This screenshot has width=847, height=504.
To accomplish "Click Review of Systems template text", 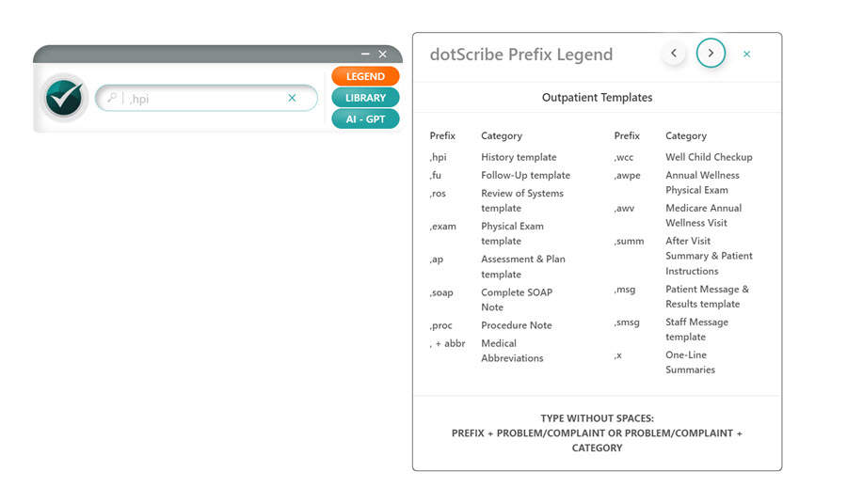I will point(521,200).
